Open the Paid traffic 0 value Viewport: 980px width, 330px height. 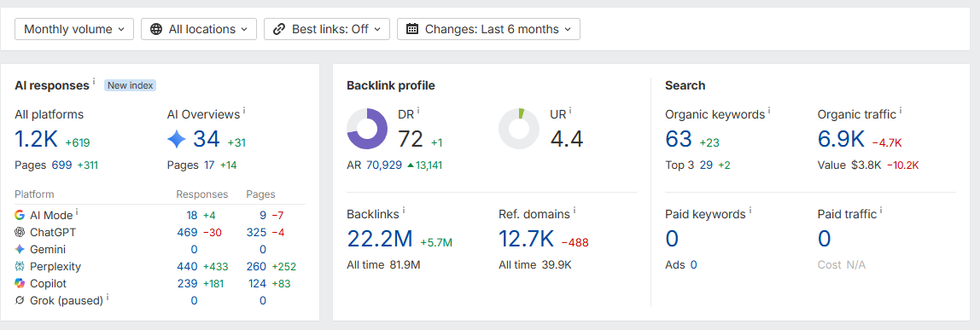click(x=825, y=239)
